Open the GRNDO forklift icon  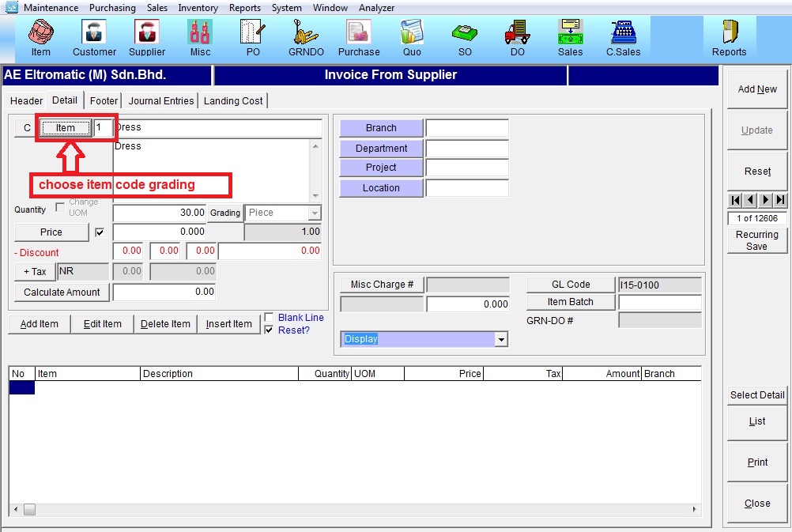306,37
